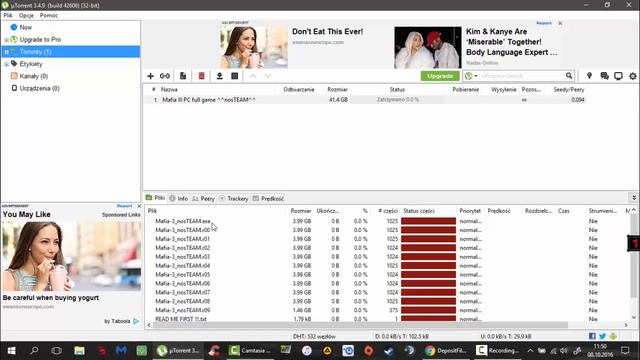The image size is (640, 360).
Task: Move torrent up in queue arrow
Action: coord(253,76)
